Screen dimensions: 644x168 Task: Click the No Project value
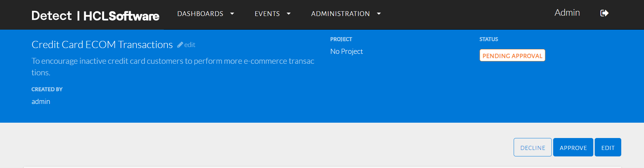tap(347, 51)
